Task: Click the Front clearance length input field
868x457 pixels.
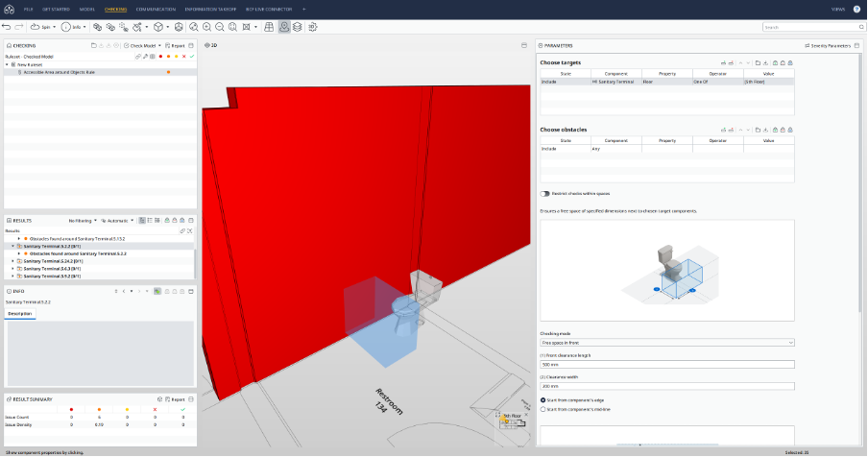Action: coord(667,365)
